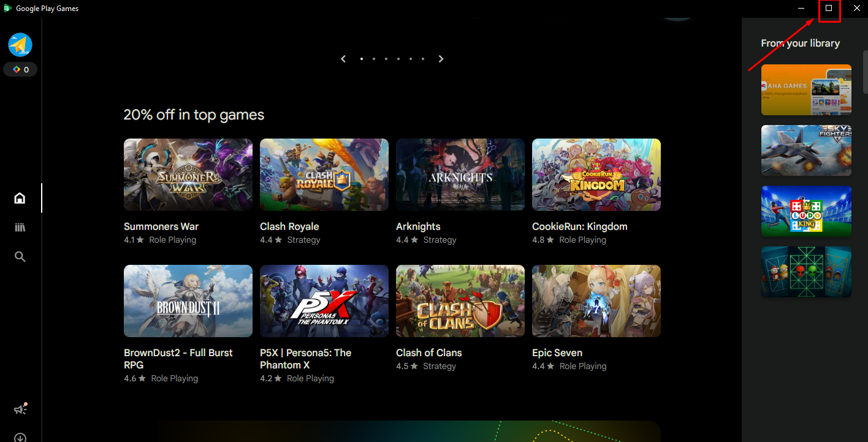The height and width of the screenshot is (442, 868).
Task: Select the third carousel page dot
Action: point(386,59)
